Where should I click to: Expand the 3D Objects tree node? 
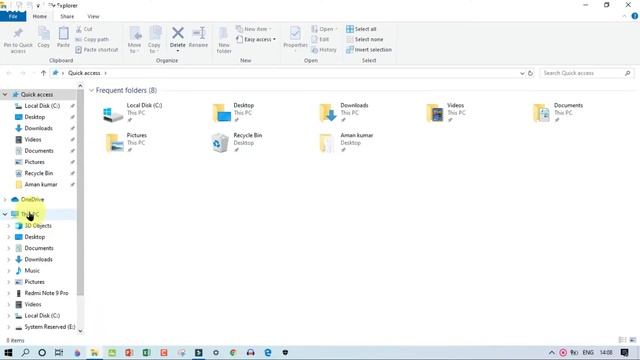coord(9,226)
